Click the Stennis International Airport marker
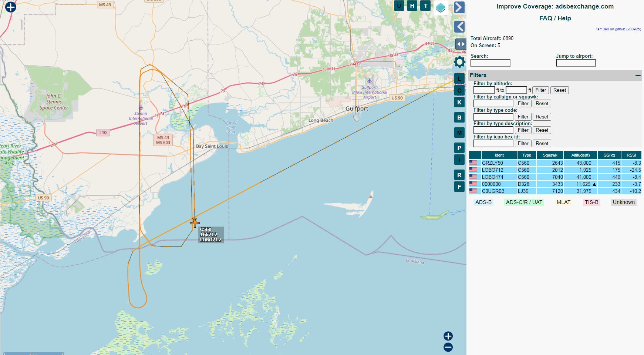The image size is (644, 355). (141, 108)
